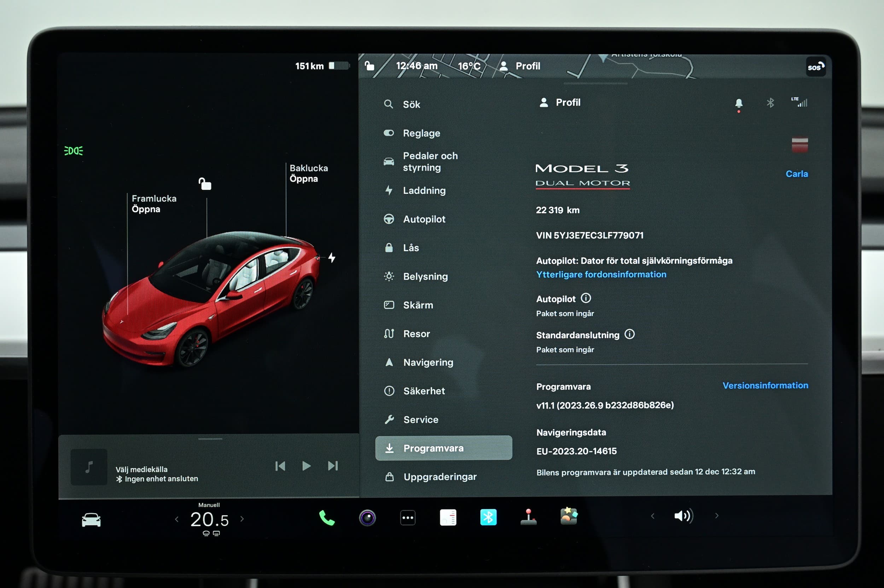Open the Navigering settings menu

point(419,362)
